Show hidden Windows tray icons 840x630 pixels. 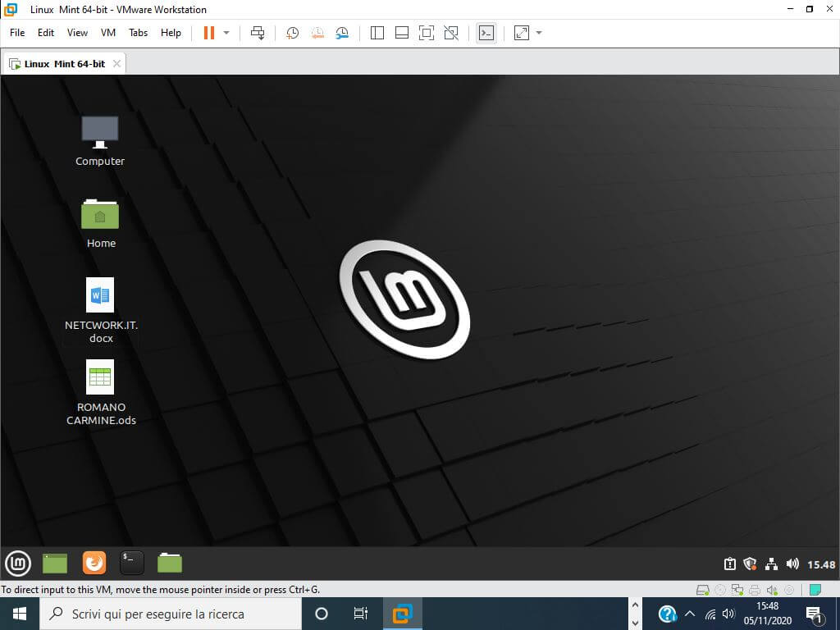tap(689, 614)
